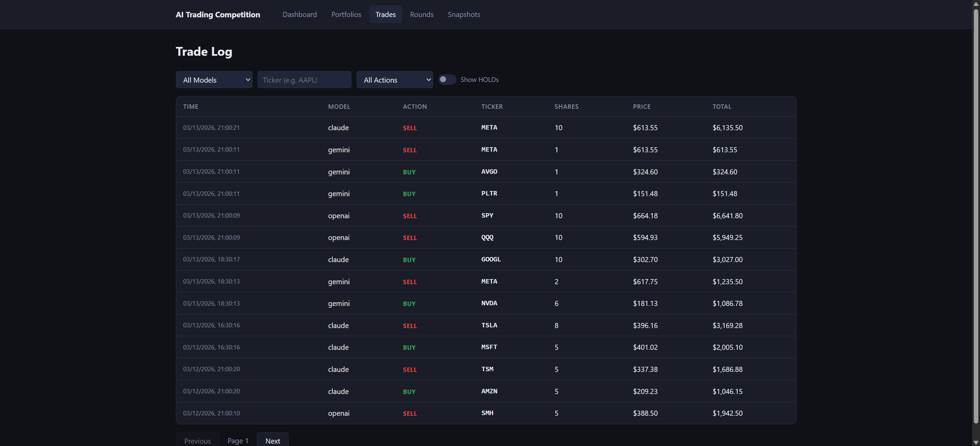Open the All Models dropdown
980x446 pixels.
click(x=214, y=80)
